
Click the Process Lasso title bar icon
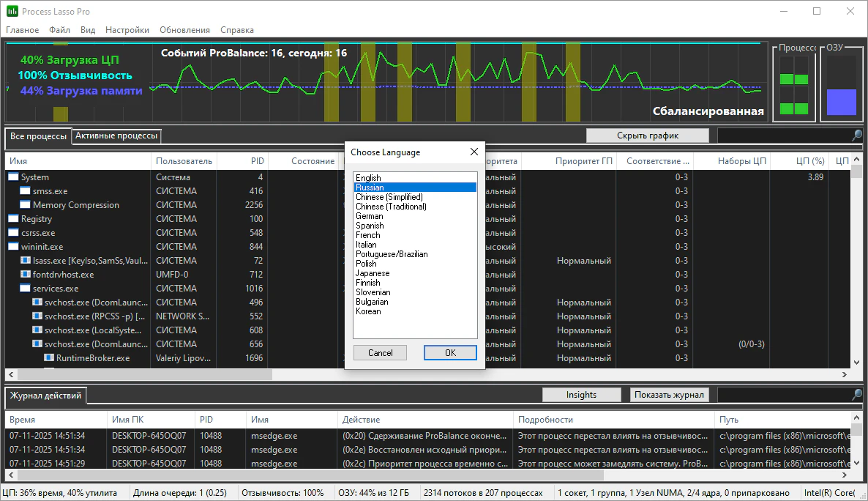(x=12, y=12)
